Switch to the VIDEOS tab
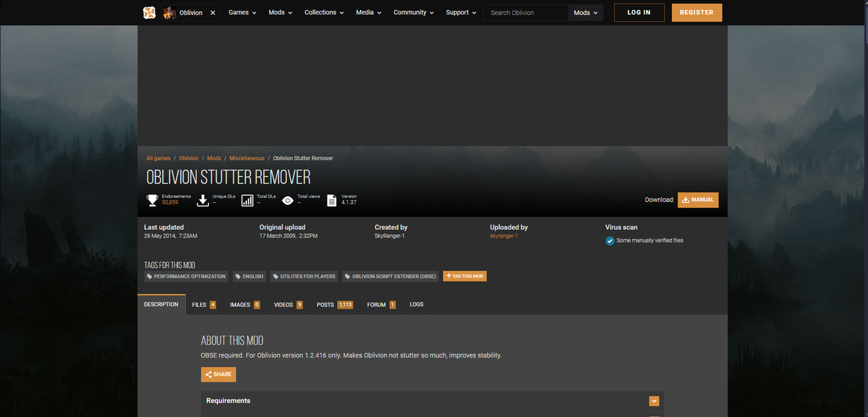The width and height of the screenshot is (868, 417). pyautogui.click(x=288, y=305)
